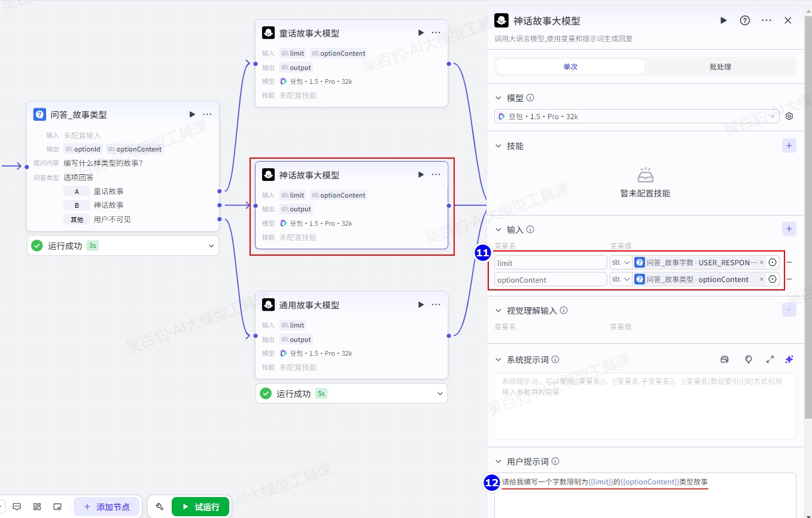Click the 试运行 test run button
The width and height of the screenshot is (812, 518).
200,507
